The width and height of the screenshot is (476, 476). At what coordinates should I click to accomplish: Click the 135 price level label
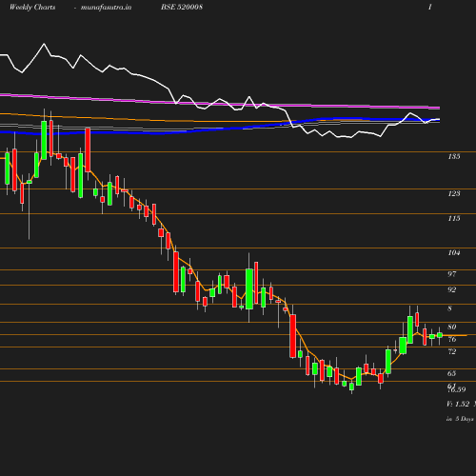pyautogui.click(x=454, y=156)
